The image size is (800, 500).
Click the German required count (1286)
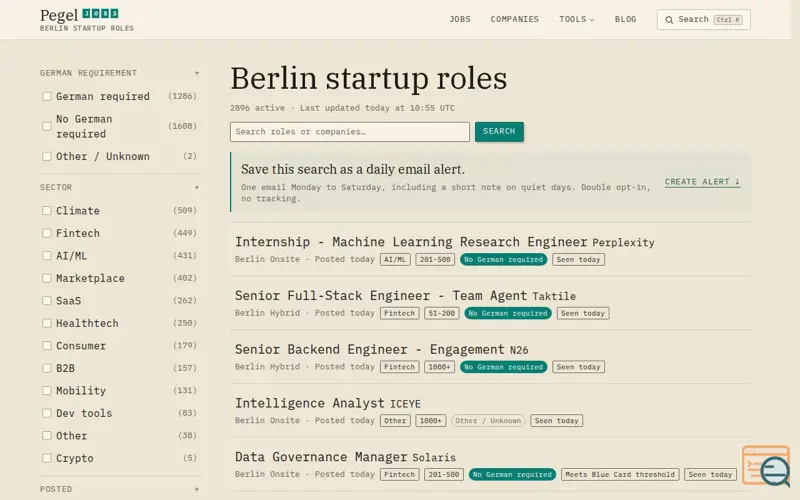click(x=182, y=96)
